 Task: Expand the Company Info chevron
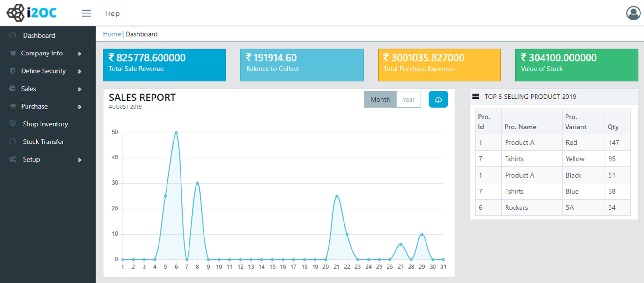(79, 54)
